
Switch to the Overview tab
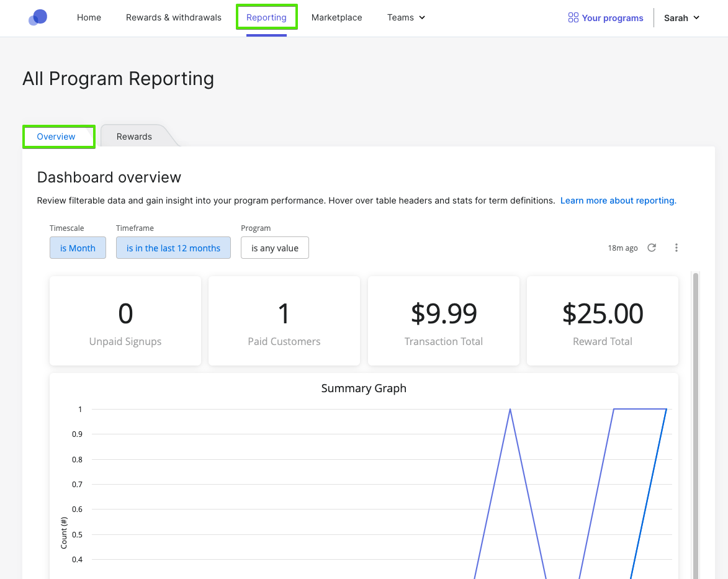[56, 137]
